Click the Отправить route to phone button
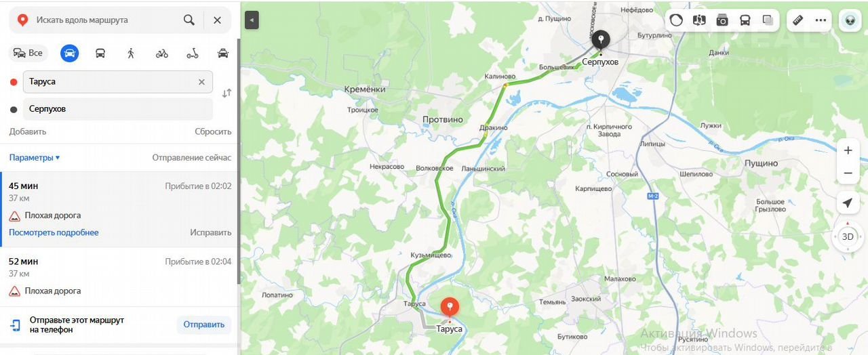868x355 pixels. (204, 325)
